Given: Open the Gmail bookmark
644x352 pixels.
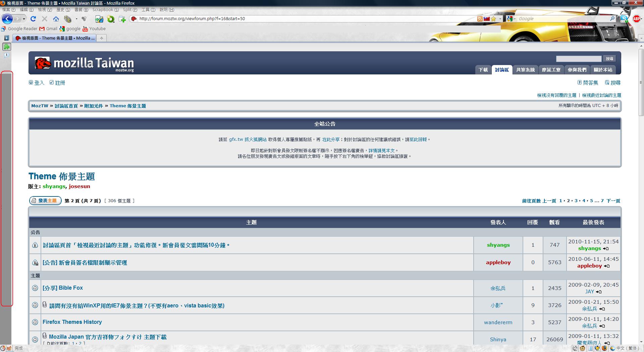Looking at the screenshot, I should pyautogui.click(x=48, y=29).
